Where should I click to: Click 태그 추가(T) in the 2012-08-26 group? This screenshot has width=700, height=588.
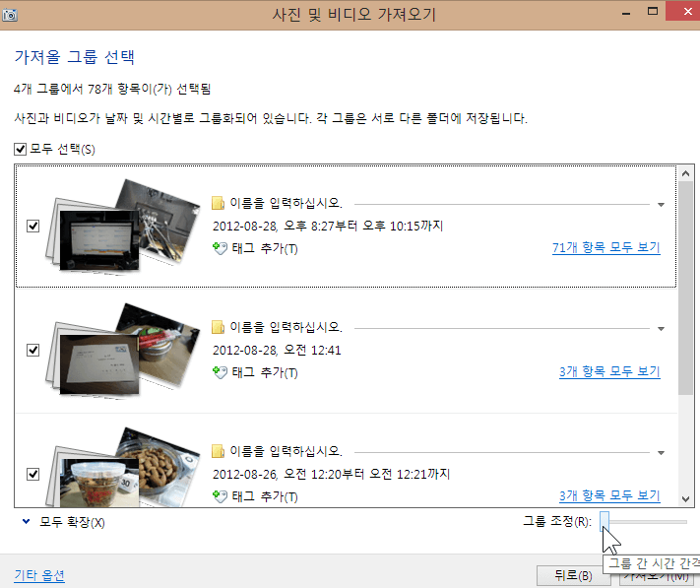coord(265,496)
